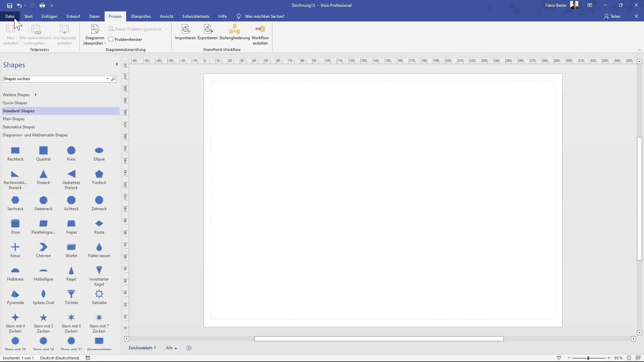Open the Shapes suchen dropdown arrow
Viewport: 644px width, 362px height.
(108, 79)
